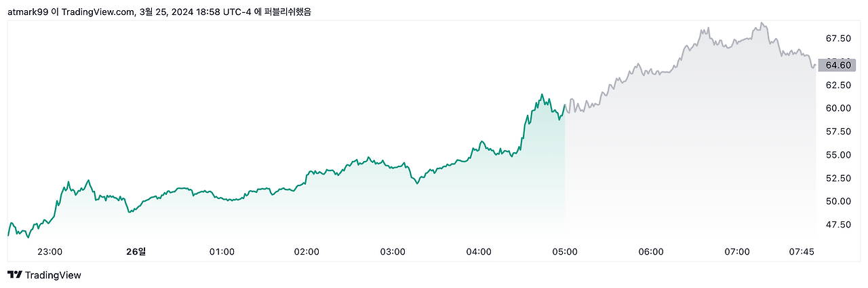The image size is (868, 288).
Task: Click the 07:00 time axis label
Action: tap(737, 251)
